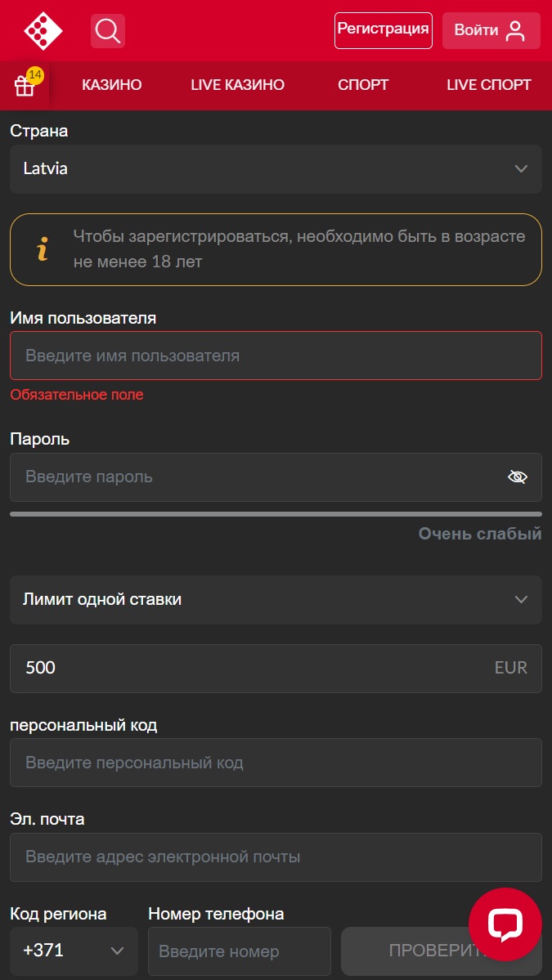
Task: Select the LIVE СПОРТ tab
Action: pyautogui.click(x=488, y=85)
